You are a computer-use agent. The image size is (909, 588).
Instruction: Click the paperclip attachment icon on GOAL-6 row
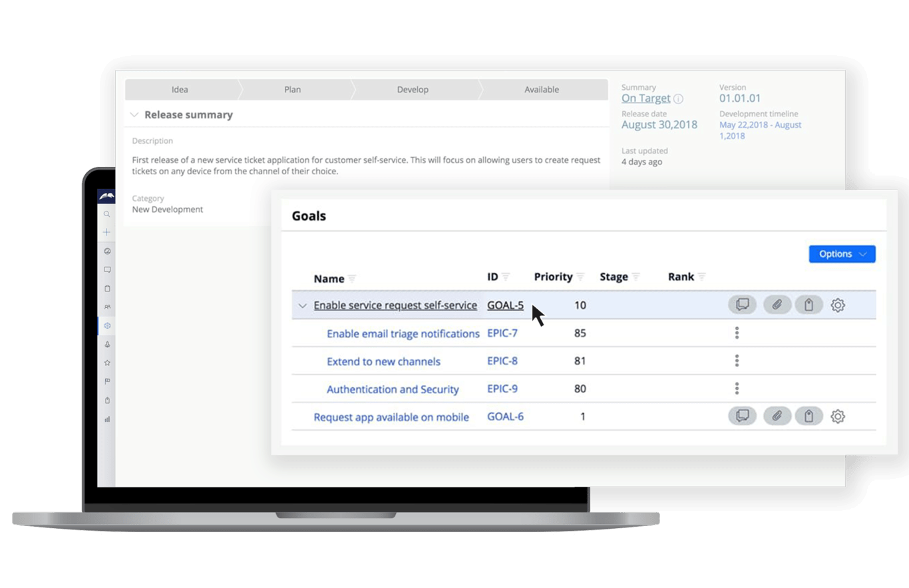777,416
